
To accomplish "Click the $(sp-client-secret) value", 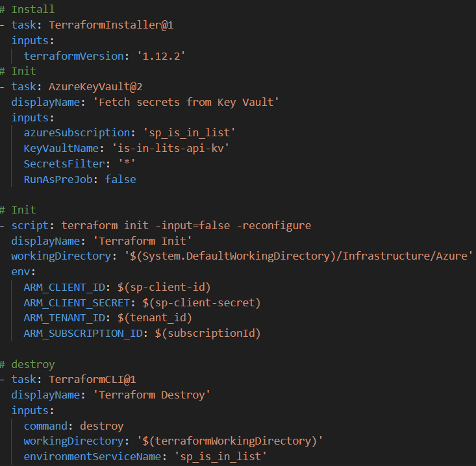I will (x=201, y=302).
